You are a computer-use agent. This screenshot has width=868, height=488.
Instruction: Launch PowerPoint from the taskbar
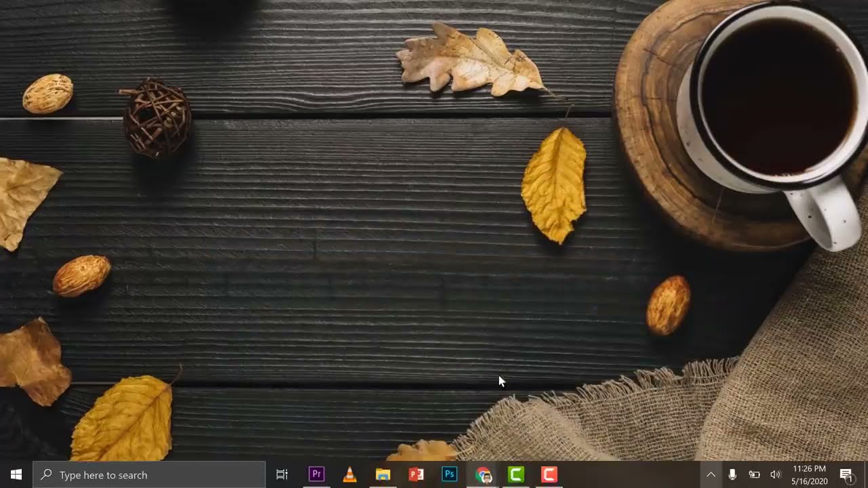(x=416, y=474)
